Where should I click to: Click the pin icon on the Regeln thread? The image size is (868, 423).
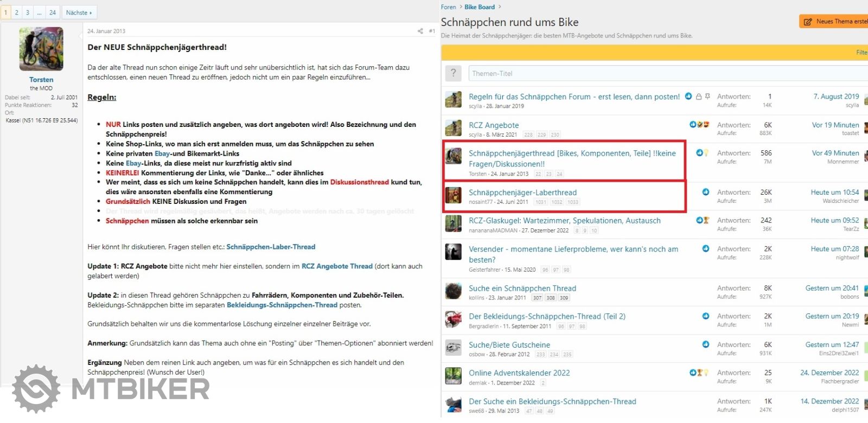(707, 97)
